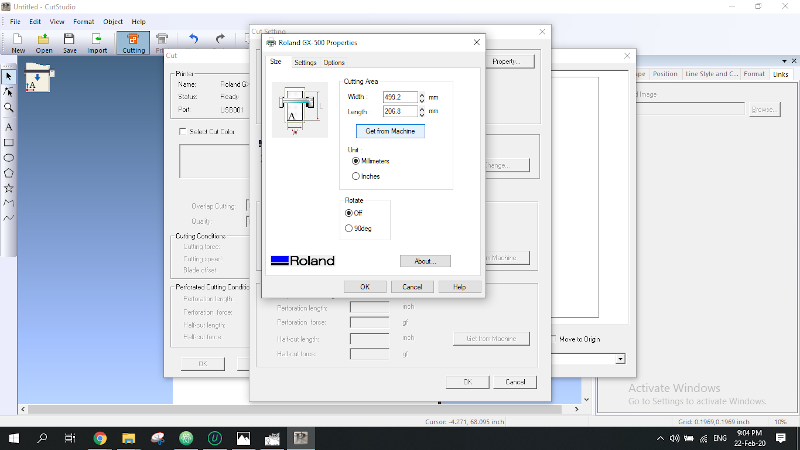Open the Photos app taskbar icon
800x450 pixels.
[x=243, y=438]
